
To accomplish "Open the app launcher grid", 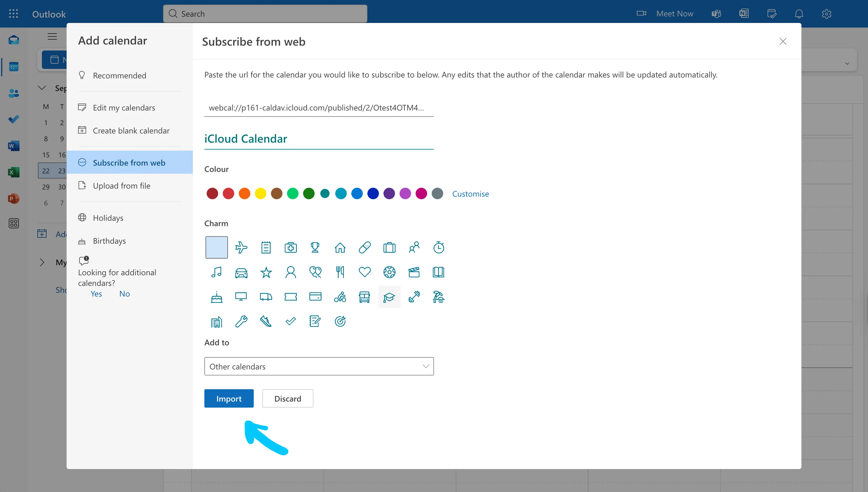I will [13, 14].
